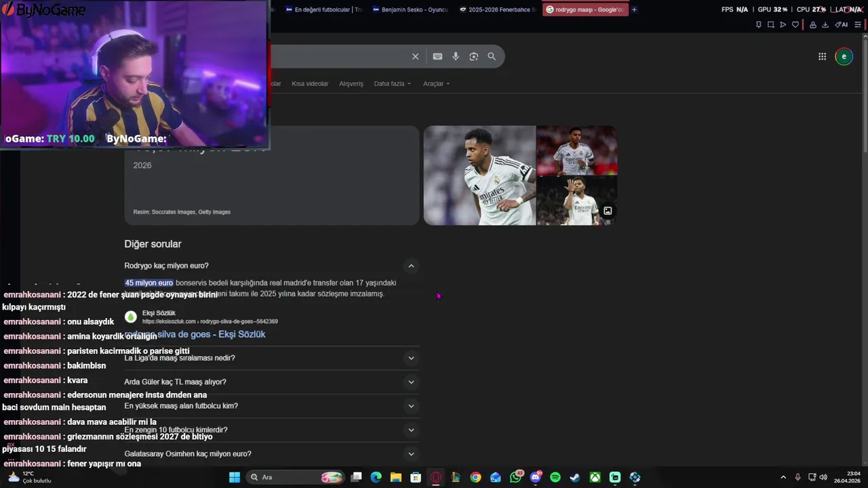
Task: Open the easy setup sliders icon
Action: click(858, 24)
